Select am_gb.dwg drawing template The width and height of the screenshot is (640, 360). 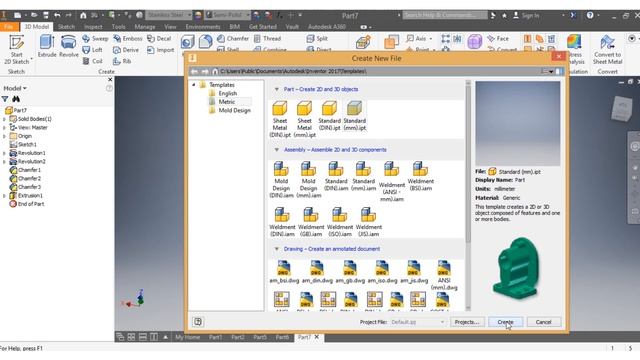(x=350, y=272)
